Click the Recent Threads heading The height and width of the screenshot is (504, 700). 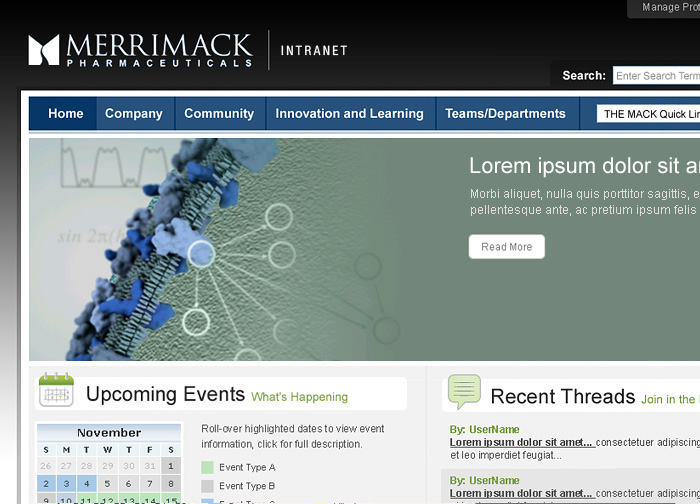[562, 396]
